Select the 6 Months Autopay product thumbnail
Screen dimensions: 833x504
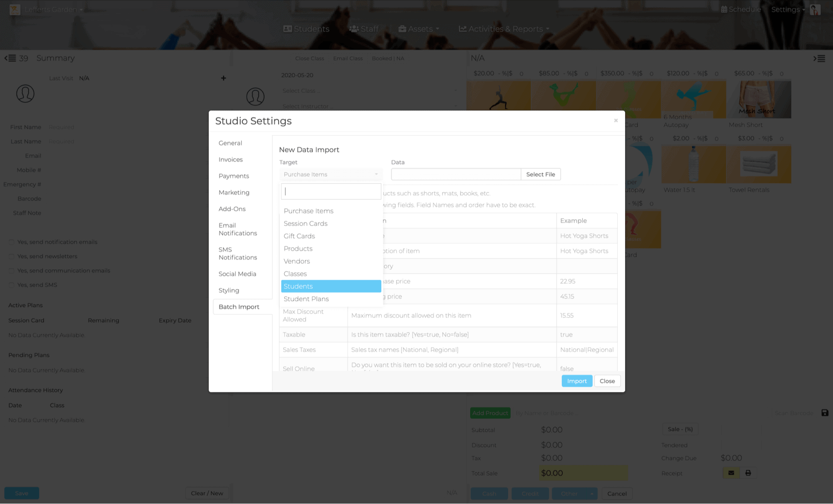point(694,100)
